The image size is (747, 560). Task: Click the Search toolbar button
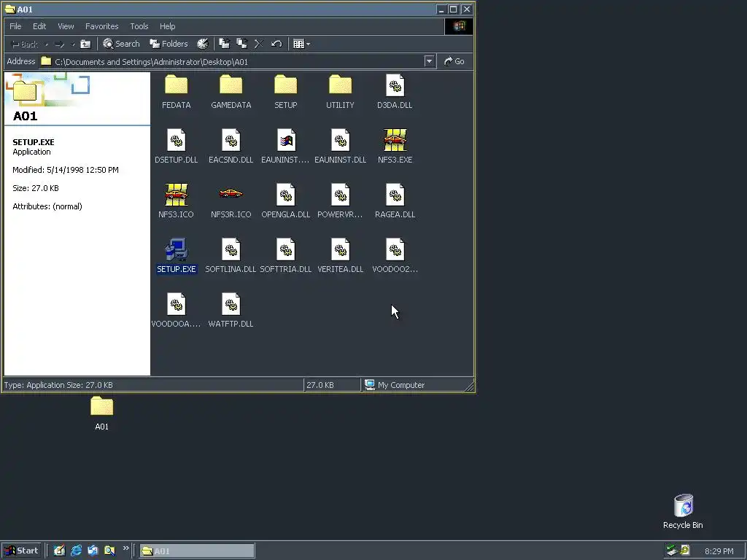[x=122, y=44]
